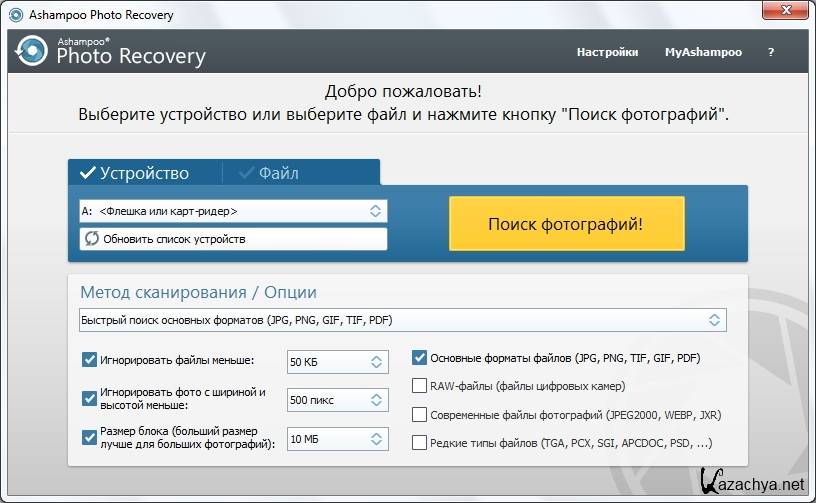The image size is (816, 503).
Task: Enable RAW-файлы checkbox
Action: [420, 385]
